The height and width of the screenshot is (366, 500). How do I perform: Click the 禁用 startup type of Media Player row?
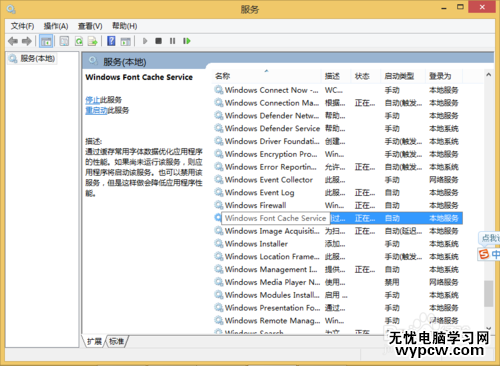(392, 282)
